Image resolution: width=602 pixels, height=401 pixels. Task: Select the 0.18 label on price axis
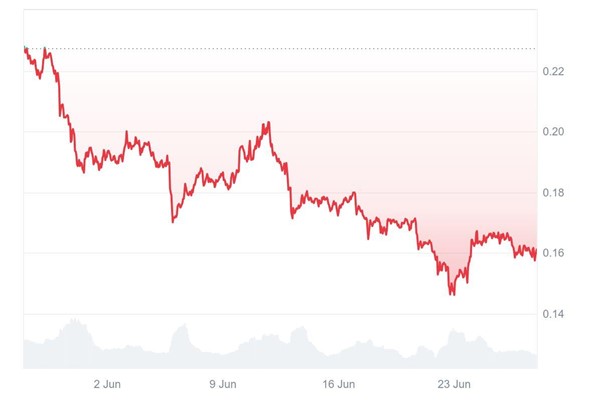point(555,192)
